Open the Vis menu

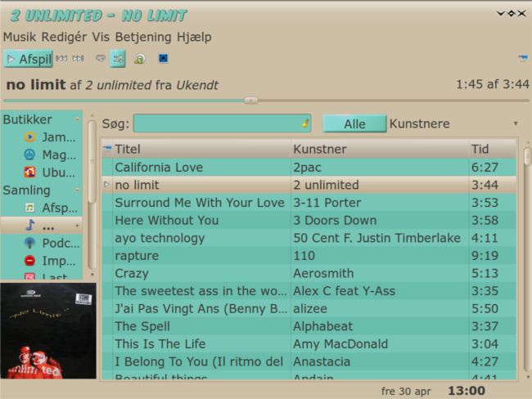click(101, 37)
